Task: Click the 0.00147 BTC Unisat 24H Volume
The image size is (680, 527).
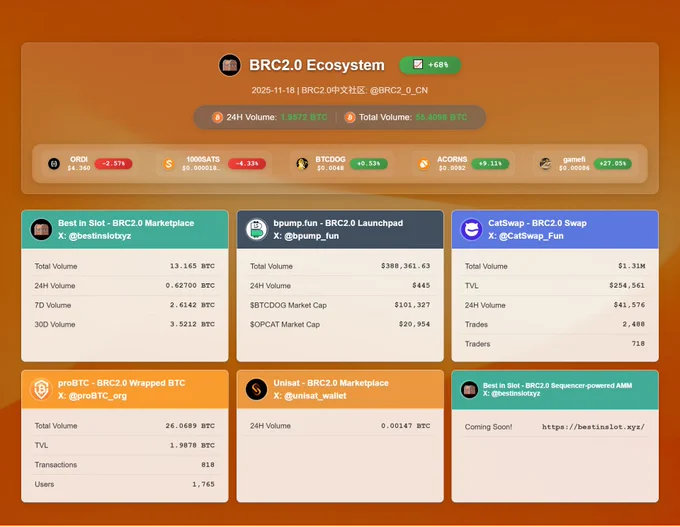Action: click(405, 426)
